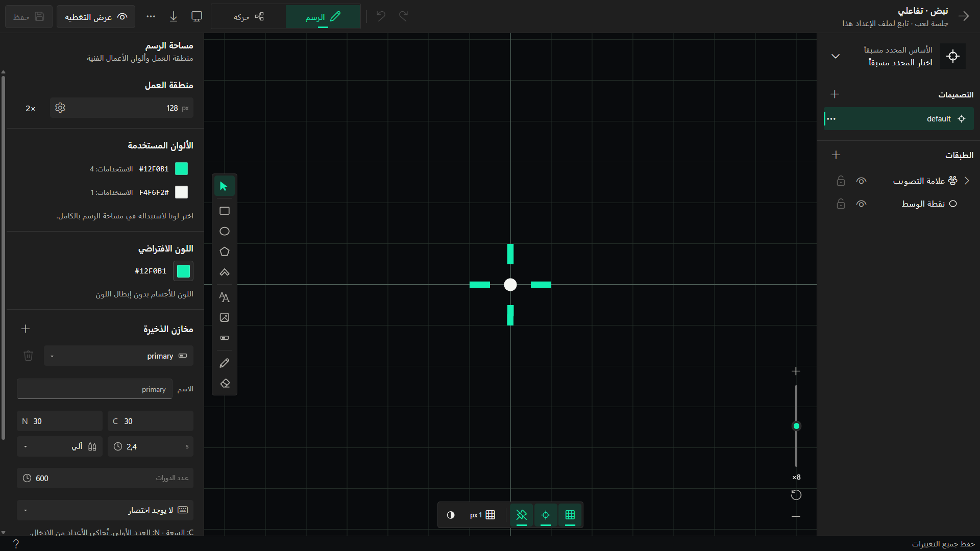Open the three-dots more menu in top bar
This screenshot has width=980, height=551.
pos(151,16)
